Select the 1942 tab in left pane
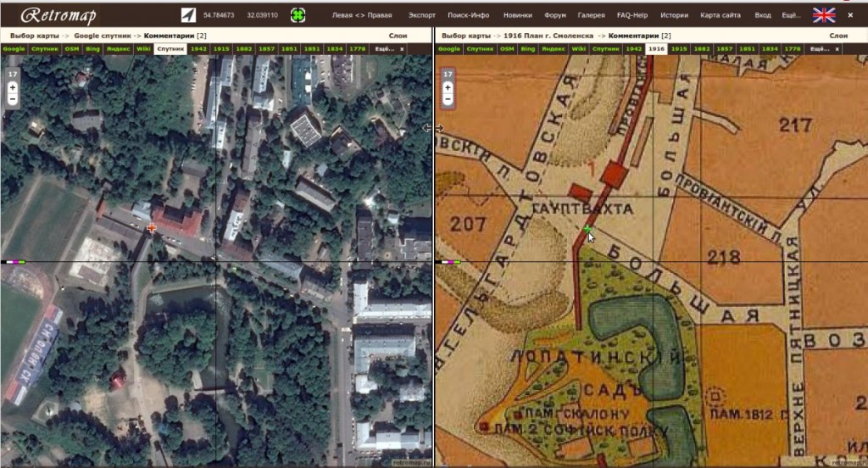Image resolution: width=868 pixels, height=468 pixels. point(198,48)
